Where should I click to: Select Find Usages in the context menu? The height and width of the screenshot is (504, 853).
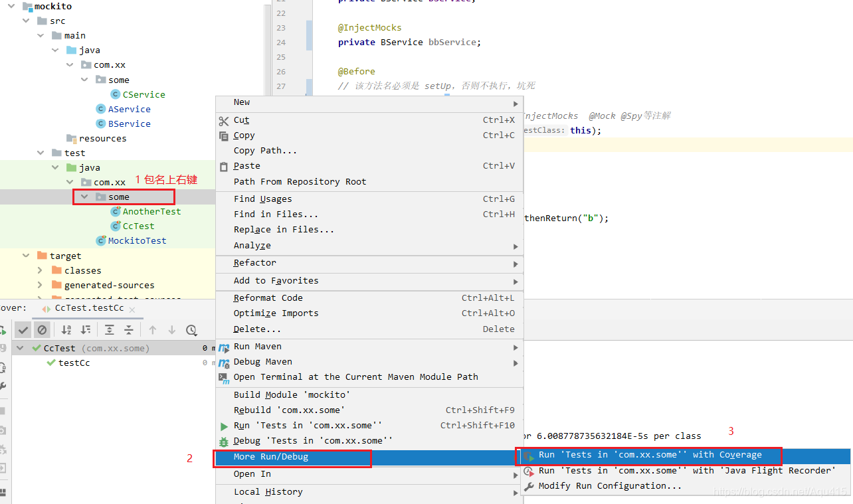point(370,199)
